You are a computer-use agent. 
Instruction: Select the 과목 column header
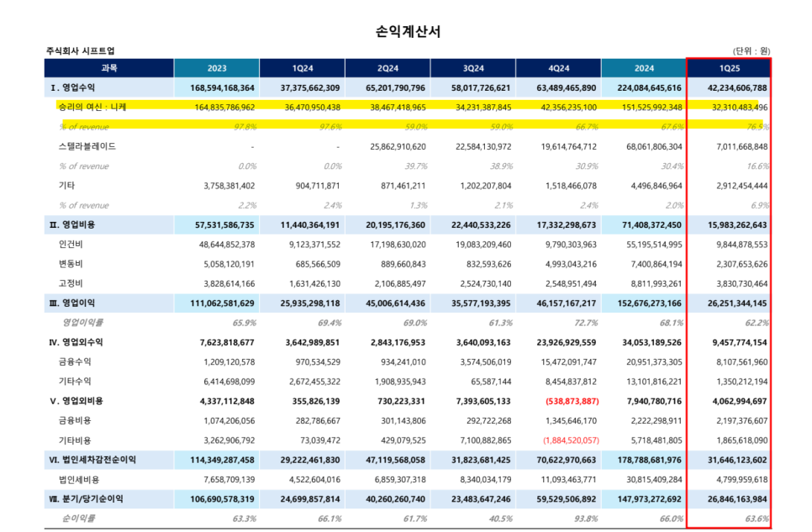[x=108, y=68]
